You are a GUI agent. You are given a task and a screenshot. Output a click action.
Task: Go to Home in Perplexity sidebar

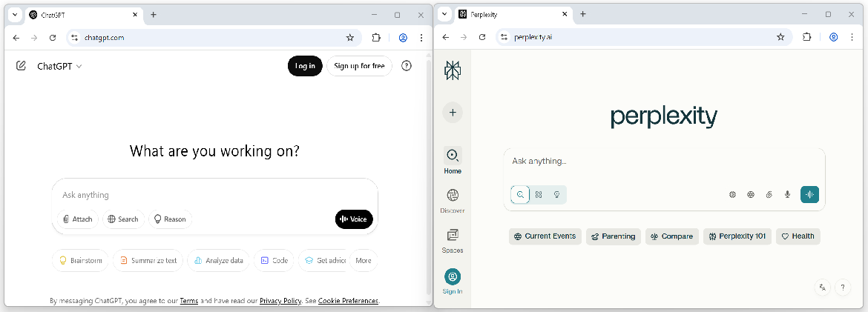[x=453, y=160]
